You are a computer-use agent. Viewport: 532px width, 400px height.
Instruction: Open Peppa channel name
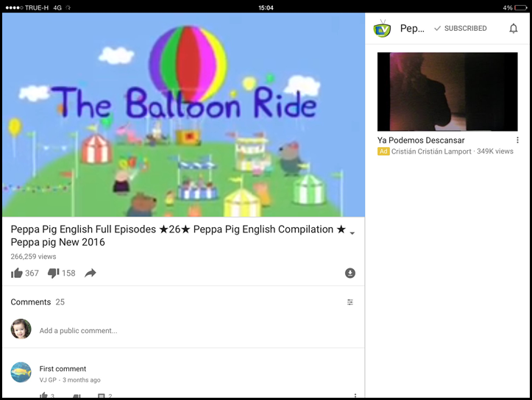pos(412,29)
